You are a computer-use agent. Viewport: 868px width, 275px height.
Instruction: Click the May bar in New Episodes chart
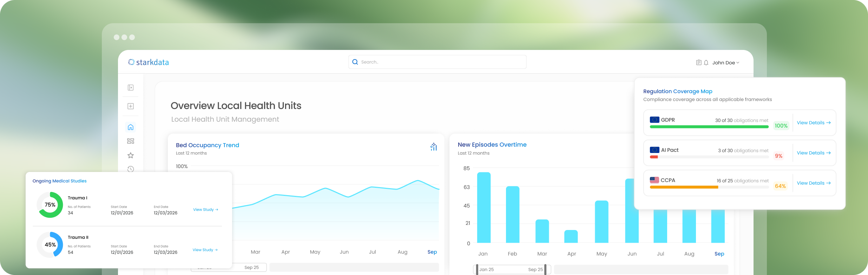602,222
